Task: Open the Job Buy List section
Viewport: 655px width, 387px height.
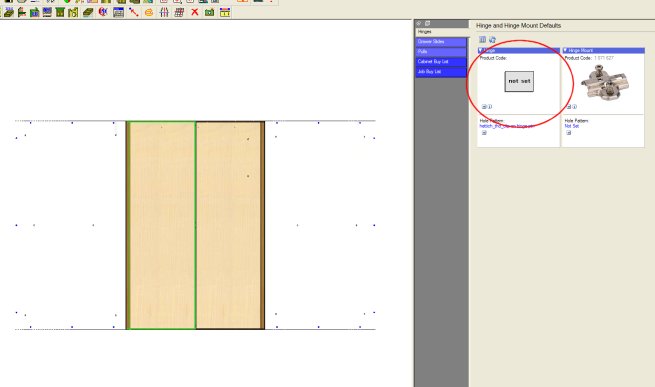Action: pyautogui.click(x=441, y=72)
